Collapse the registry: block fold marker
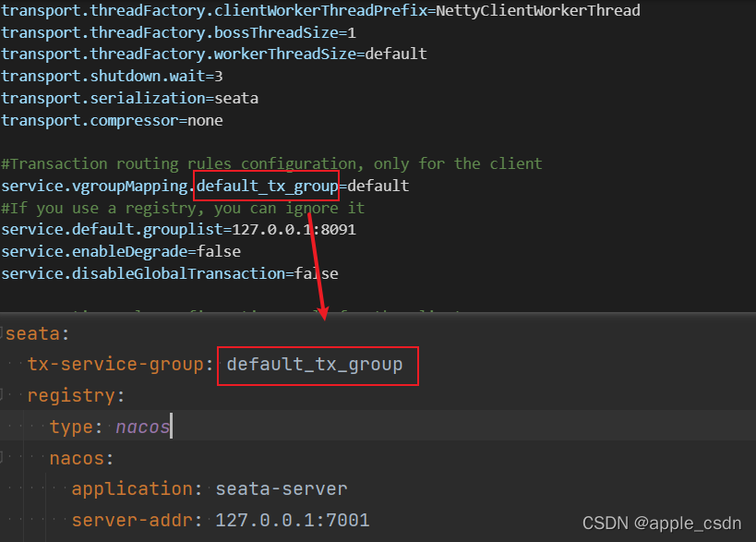Screen dimensions: 756x542 [2, 394]
